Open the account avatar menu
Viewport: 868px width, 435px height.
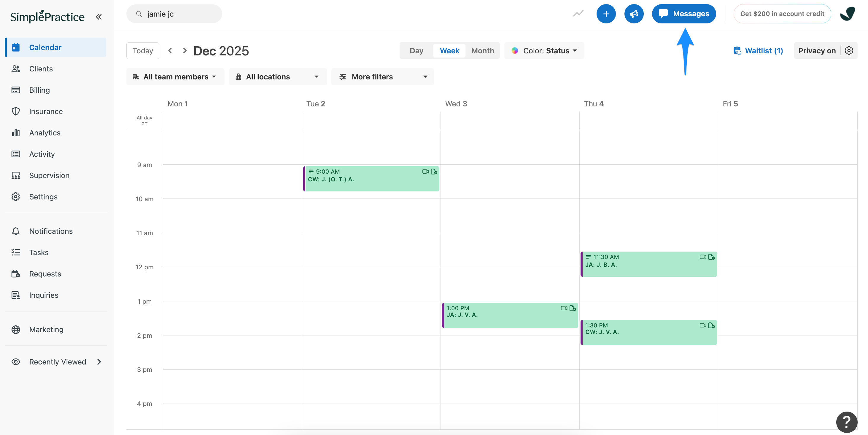tap(848, 14)
